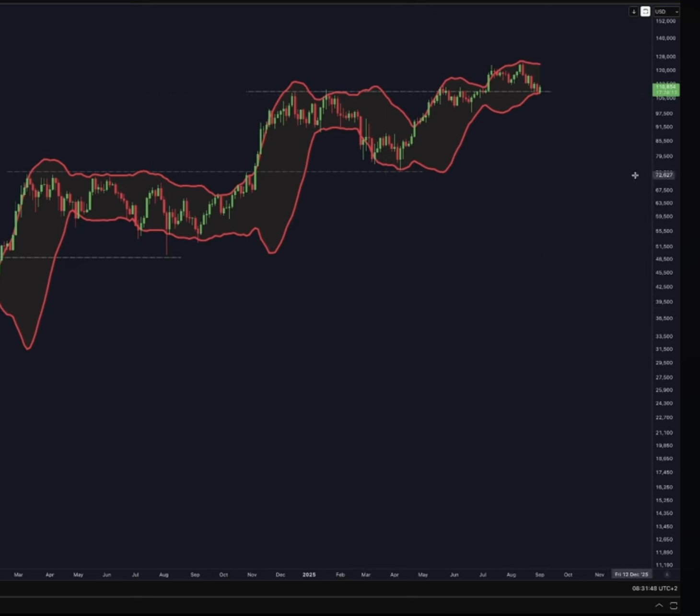
Task: Click the Sep month label on timeline
Action: [x=540, y=574]
